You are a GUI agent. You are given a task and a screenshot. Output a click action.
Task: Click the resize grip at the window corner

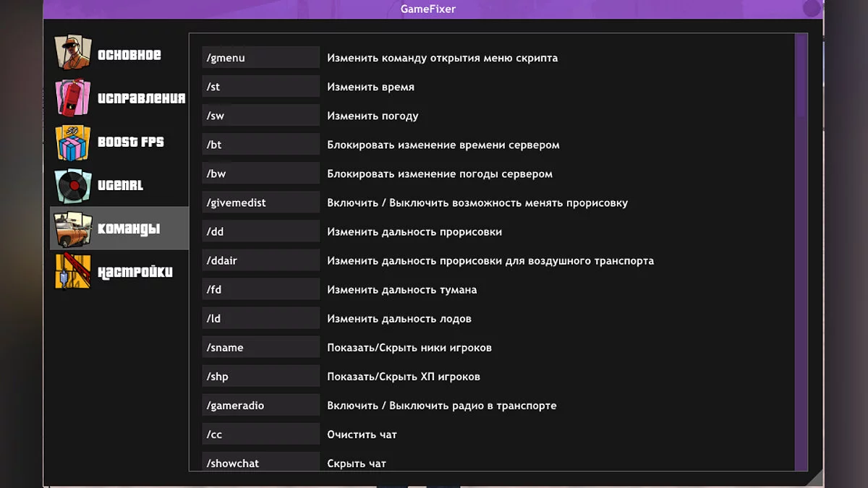tap(815, 479)
